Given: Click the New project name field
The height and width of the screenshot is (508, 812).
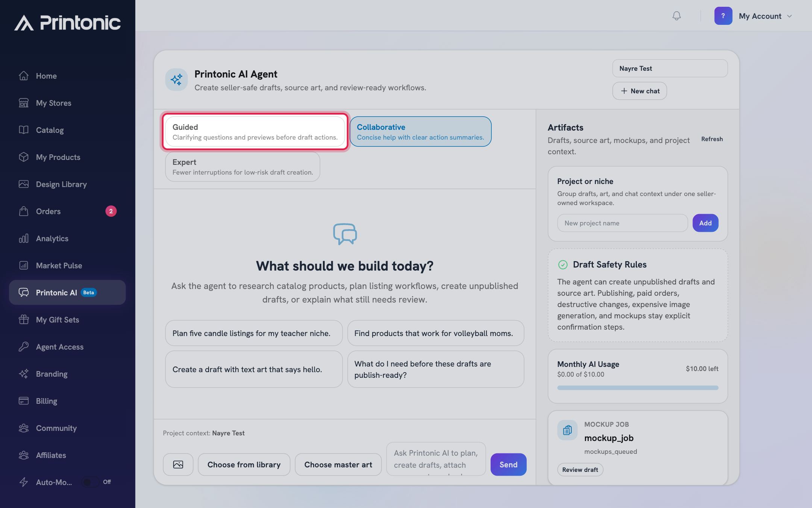Looking at the screenshot, I should pos(623,223).
